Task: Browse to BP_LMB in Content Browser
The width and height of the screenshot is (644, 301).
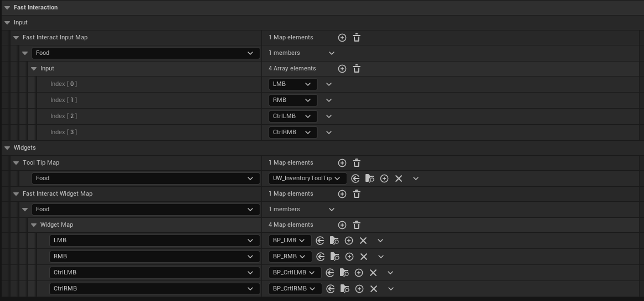Action: pyautogui.click(x=334, y=241)
